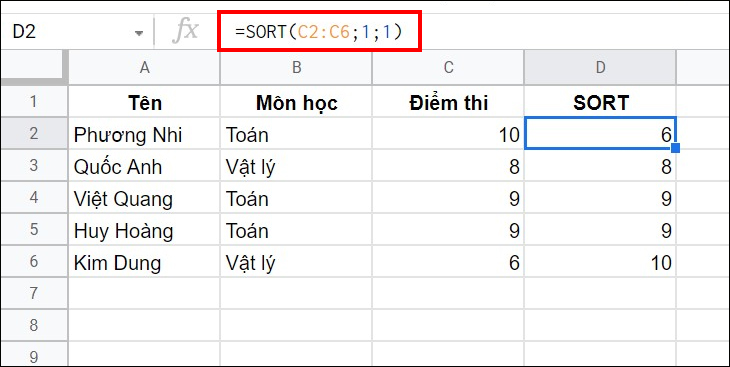This screenshot has width=730, height=367.
Task: Select the Điểm thi header cell
Action: 448,102
